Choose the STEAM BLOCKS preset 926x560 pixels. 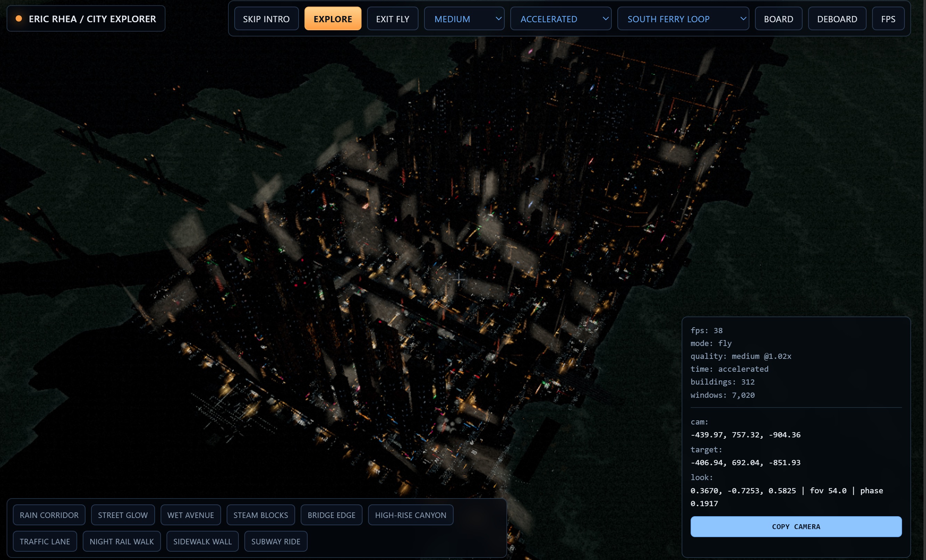(x=260, y=515)
